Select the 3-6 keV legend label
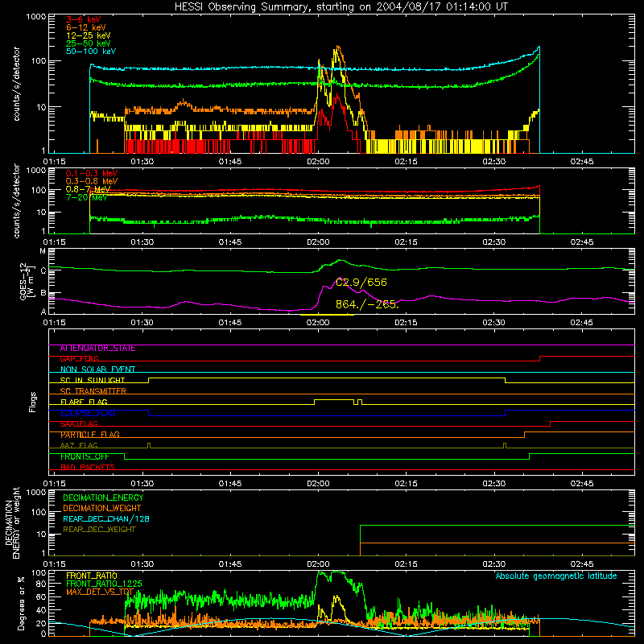Screen dimensions: 644x644 tap(84, 19)
